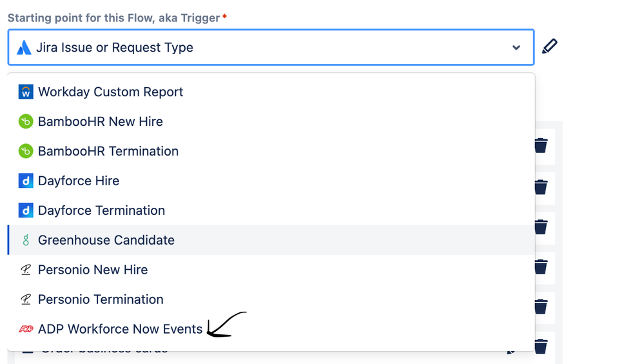The width and height of the screenshot is (644, 364).
Task: Select BambooHR Termination from list
Action: [x=271, y=151]
